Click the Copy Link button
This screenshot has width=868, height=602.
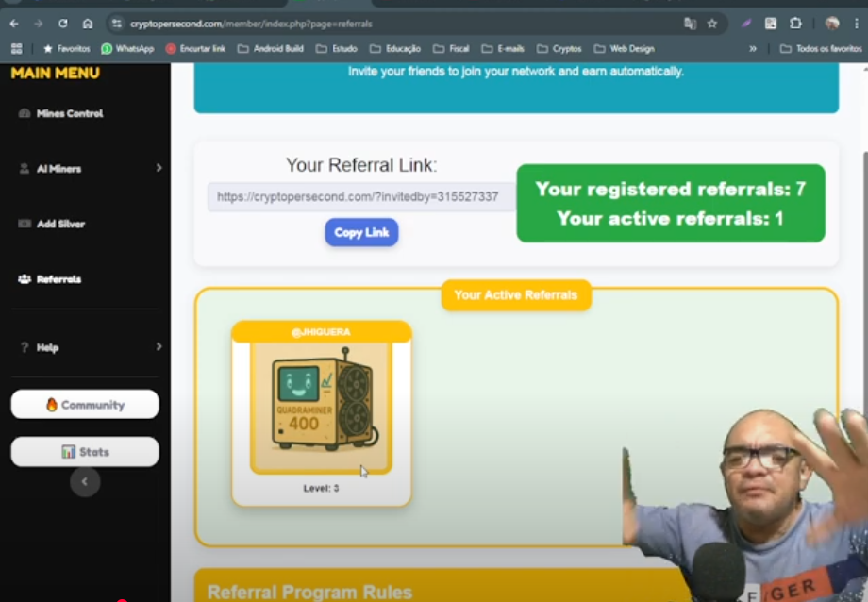pos(361,233)
